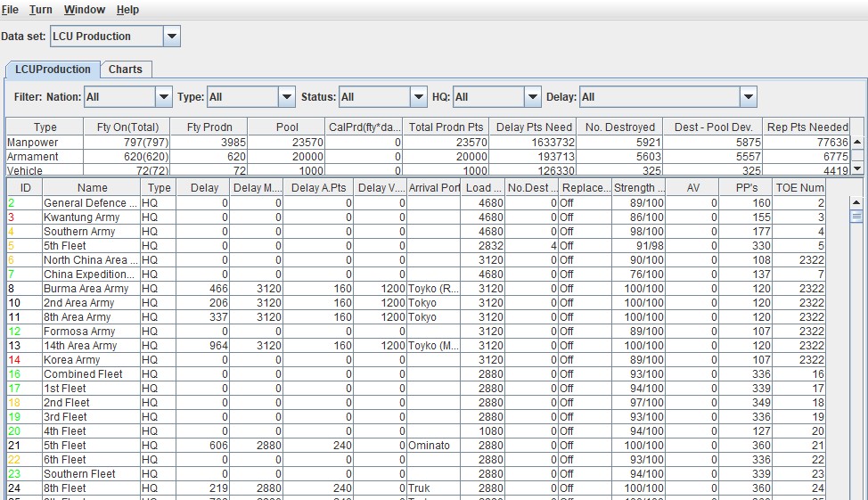Screen dimensions: 868x500
Task: Select the Southern Fleet row
Action: pyautogui.click(x=416, y=474)
